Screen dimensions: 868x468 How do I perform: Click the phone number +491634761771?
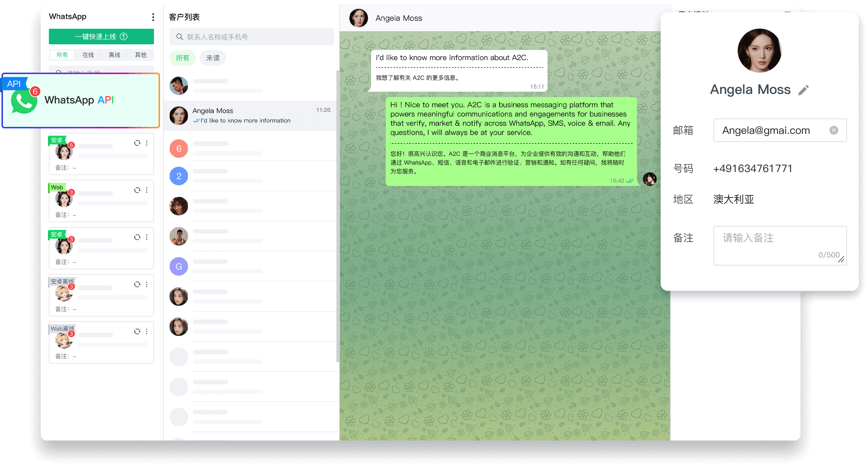[x=753, y=169]
